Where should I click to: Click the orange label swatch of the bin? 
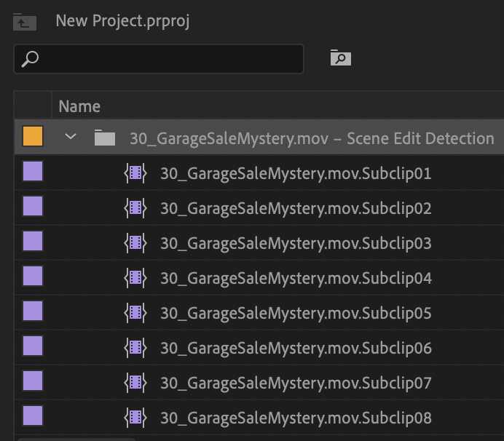33,136
